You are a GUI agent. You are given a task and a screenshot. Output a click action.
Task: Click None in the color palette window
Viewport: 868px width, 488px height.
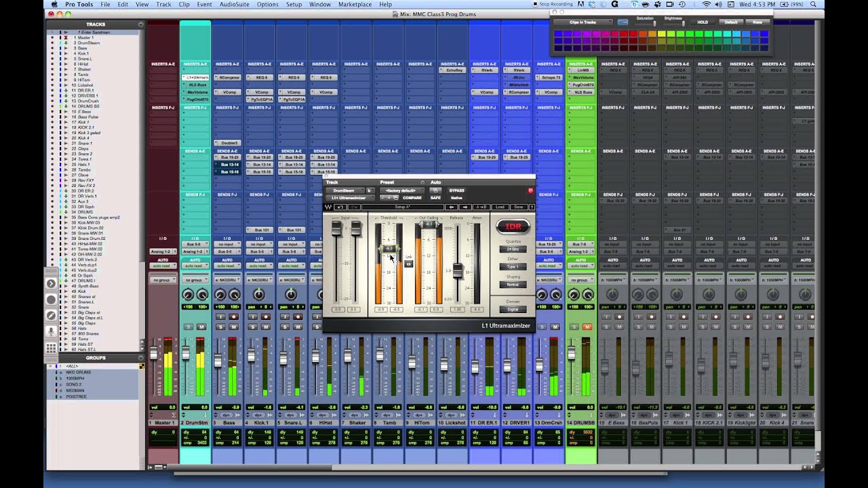click(x=757, y=22)
